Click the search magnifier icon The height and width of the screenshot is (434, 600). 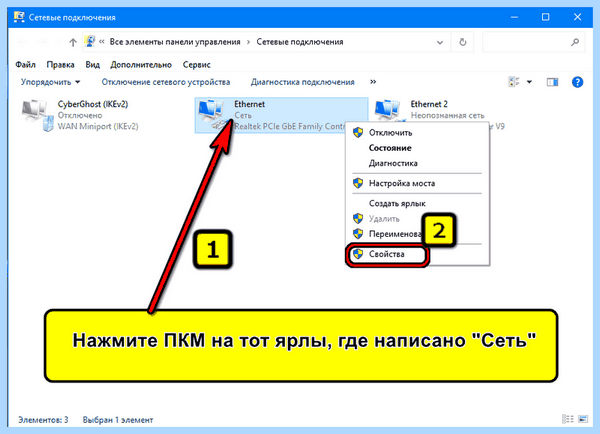tap(575, 42)
